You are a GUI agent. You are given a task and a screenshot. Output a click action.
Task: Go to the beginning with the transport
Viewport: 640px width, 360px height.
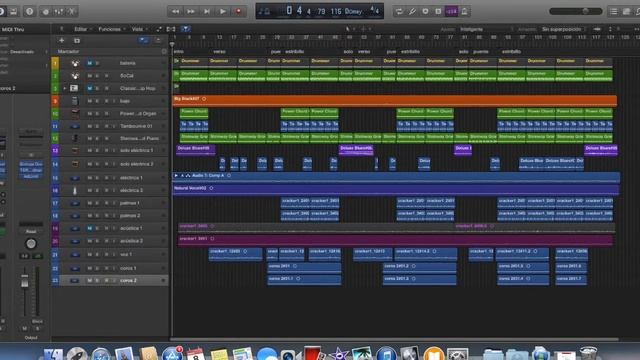pyautogui.click(x=207, y=11)
